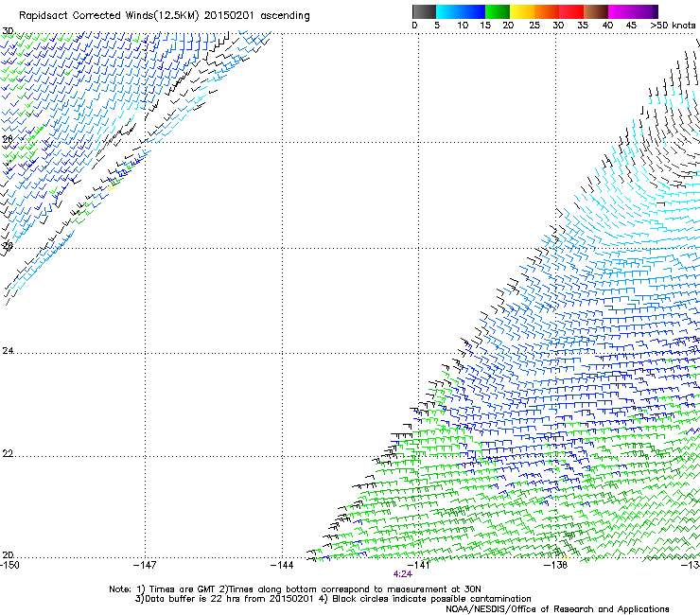Click the word 'ascending' in the title
The height and width of the screenshot is (615, 700).
click(285, 16)
